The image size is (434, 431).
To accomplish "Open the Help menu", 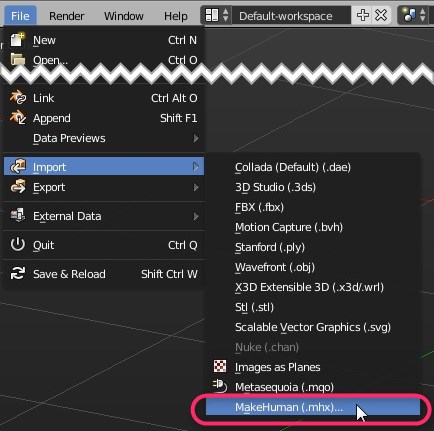I will (x=175, y=16).
